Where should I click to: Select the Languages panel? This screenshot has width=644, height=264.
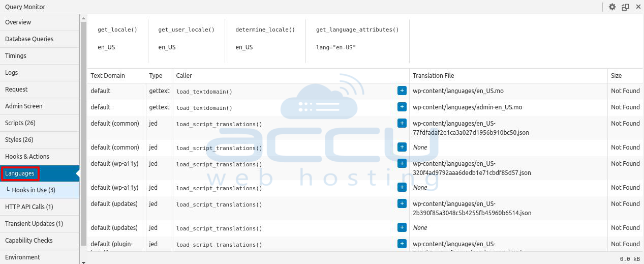pos(40,173)
